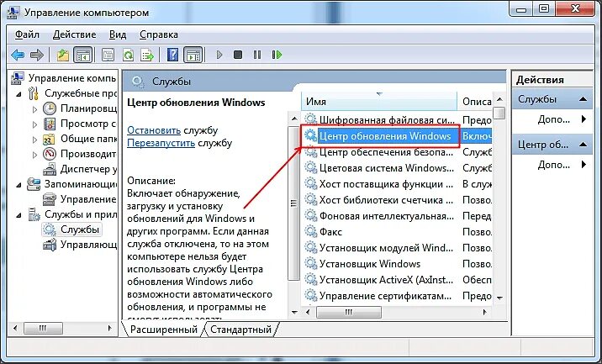The height and width of the screenshot is (364, 602).
Task: Sort services by the Имя column header
Action: [379, 102]
